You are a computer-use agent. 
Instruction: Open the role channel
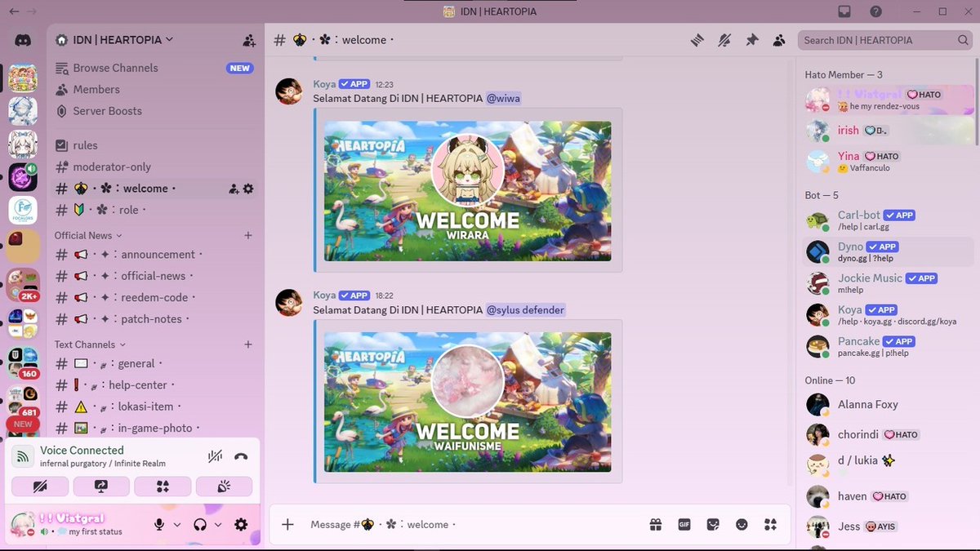click(x=154, y=210)
